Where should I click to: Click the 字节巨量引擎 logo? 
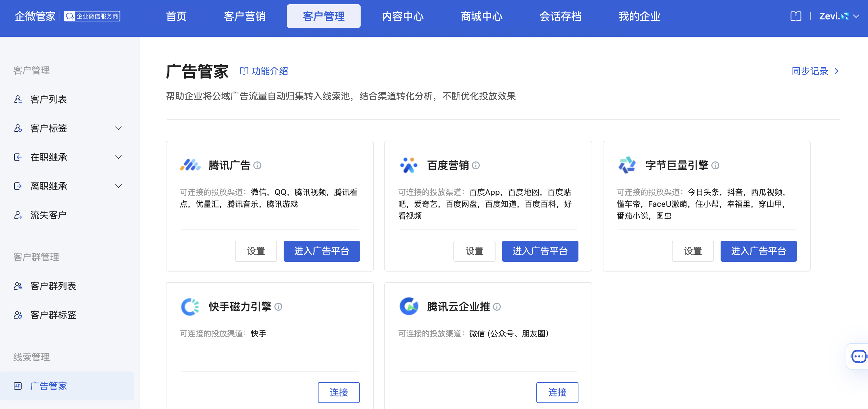[x=627, y=165]
